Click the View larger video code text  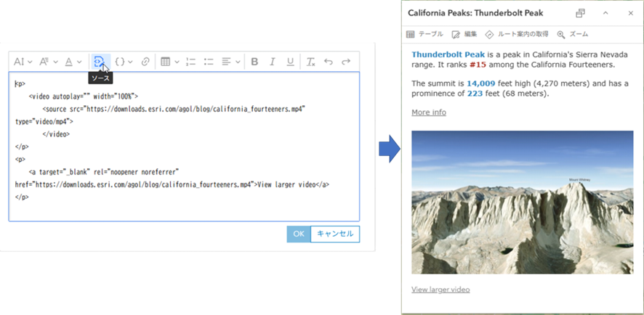(x=286, y=184)
